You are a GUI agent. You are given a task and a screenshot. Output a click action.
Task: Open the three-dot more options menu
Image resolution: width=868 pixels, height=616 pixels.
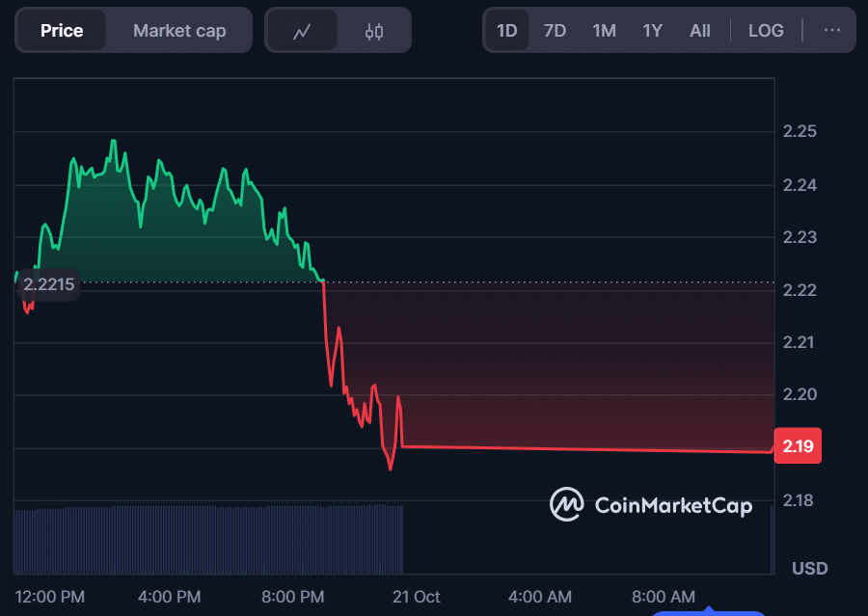coord(831,30)
